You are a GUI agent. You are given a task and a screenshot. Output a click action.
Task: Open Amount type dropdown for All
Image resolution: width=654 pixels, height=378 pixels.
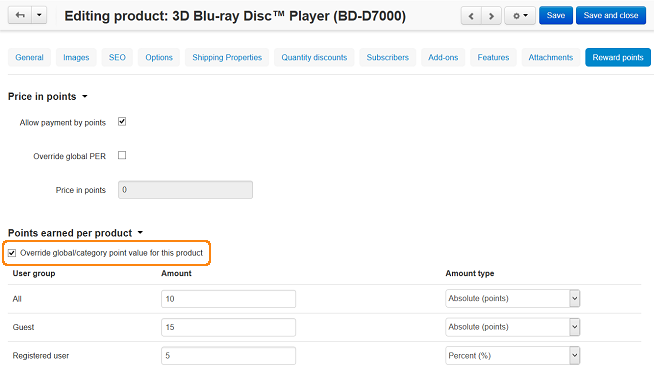tap(513, 298)
